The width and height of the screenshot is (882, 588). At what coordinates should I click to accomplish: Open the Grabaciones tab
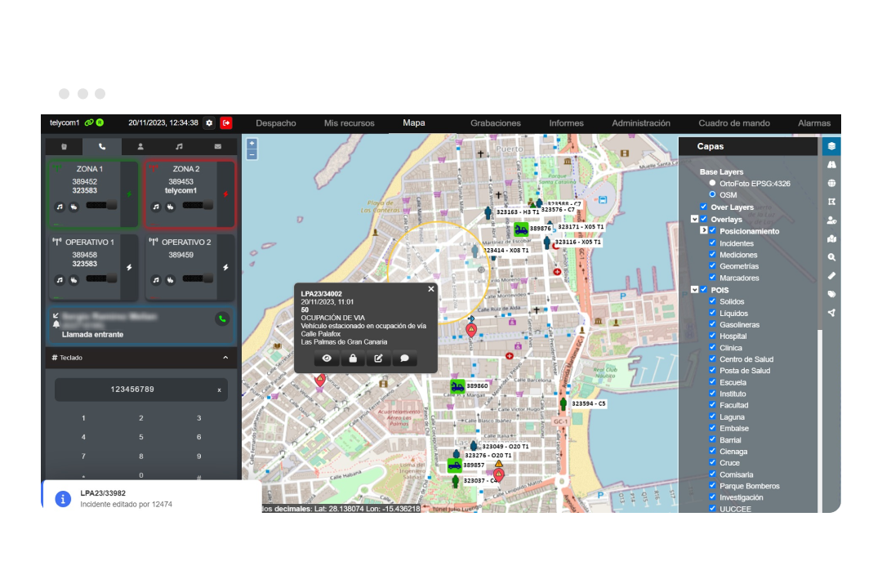click(x=496, y=123)
